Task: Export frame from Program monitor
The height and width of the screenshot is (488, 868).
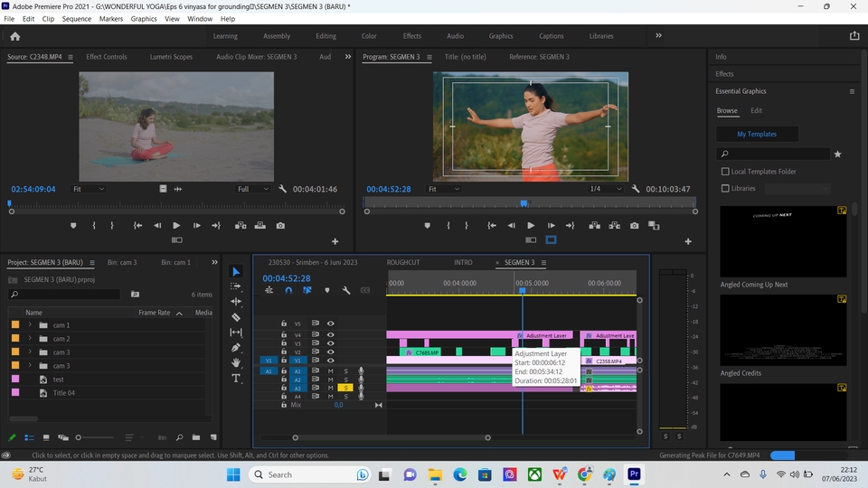Action: [635, 226]
